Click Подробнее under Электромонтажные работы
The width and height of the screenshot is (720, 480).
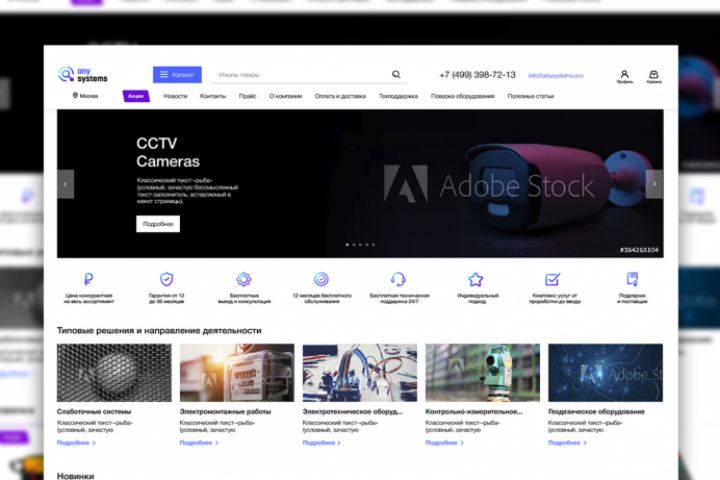click(x=199, y=443)
